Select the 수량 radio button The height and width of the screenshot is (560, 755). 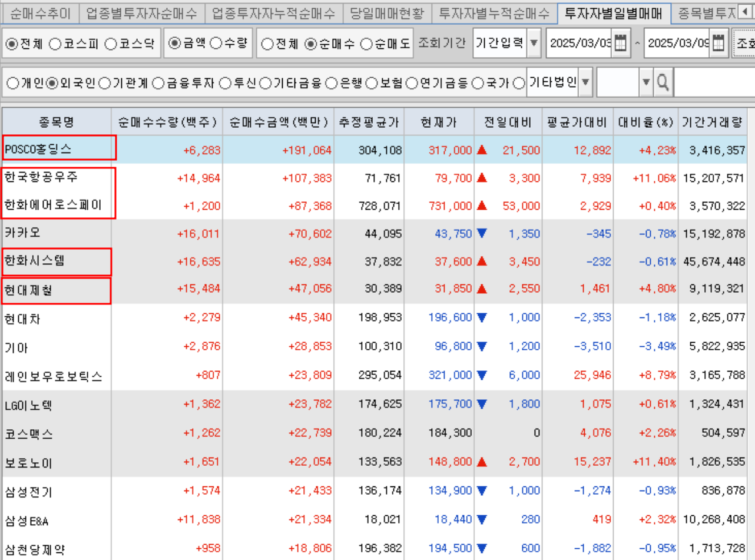coord(216,44)
